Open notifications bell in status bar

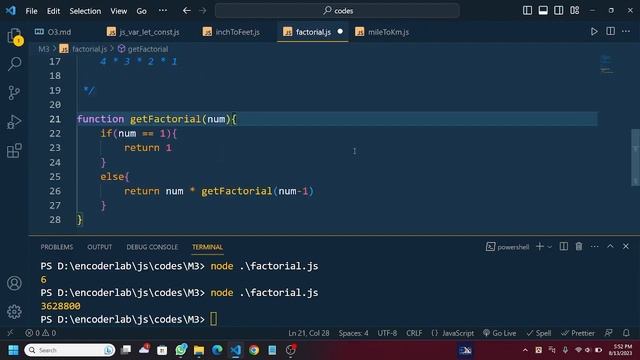626,333
